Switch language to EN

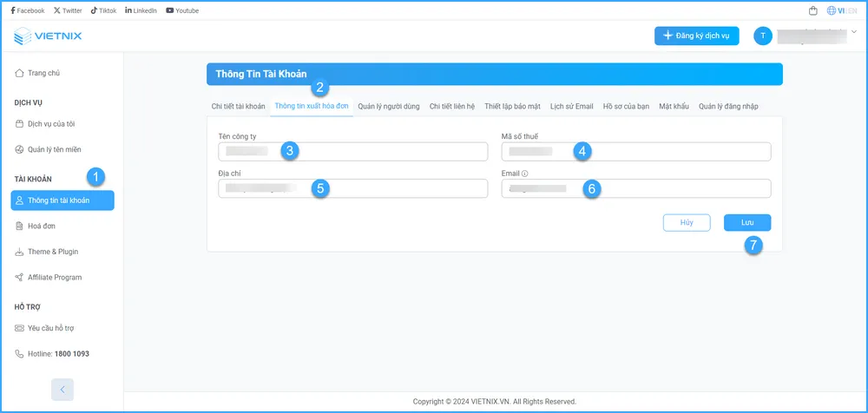(x=852, y=10)
